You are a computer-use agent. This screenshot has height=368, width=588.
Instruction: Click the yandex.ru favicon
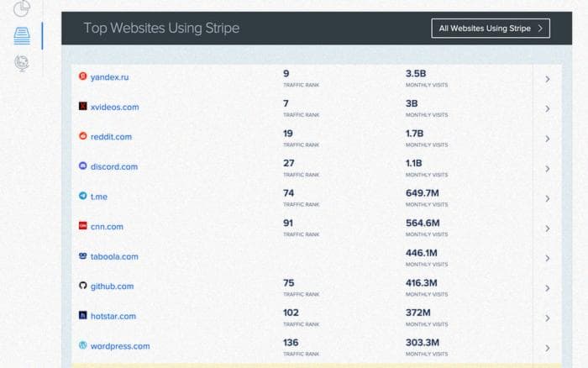tap(83, 76)
